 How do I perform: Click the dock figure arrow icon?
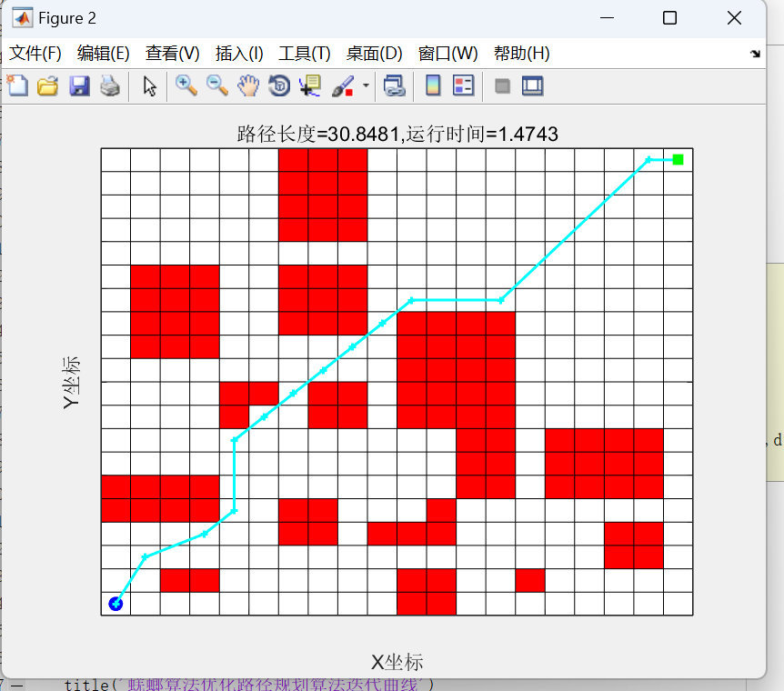click(755, 54)
